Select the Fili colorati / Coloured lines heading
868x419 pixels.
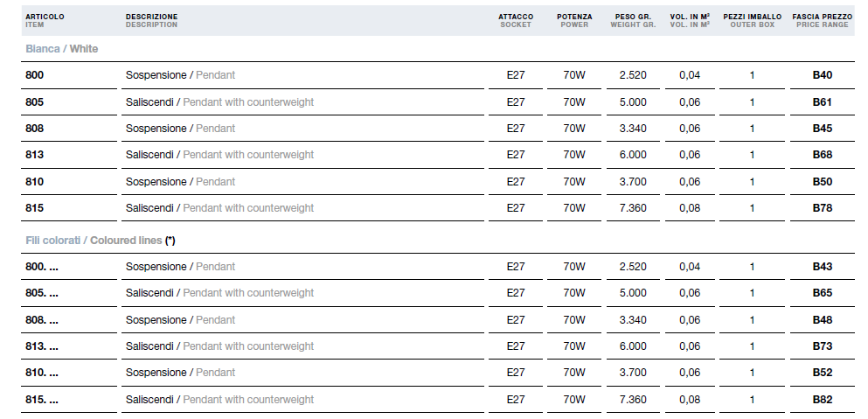click(x=101, y=241)
